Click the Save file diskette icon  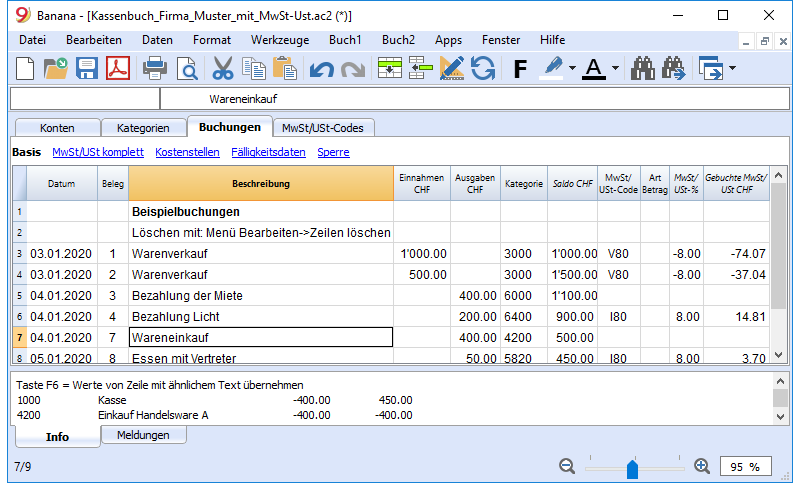pos(86,68)
